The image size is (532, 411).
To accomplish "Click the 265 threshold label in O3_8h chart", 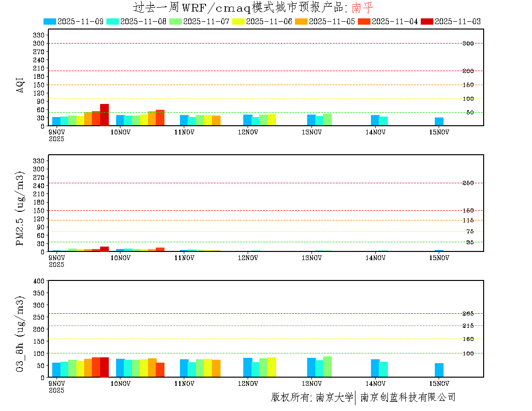I will pyautogui.click(x=468, y=314).
